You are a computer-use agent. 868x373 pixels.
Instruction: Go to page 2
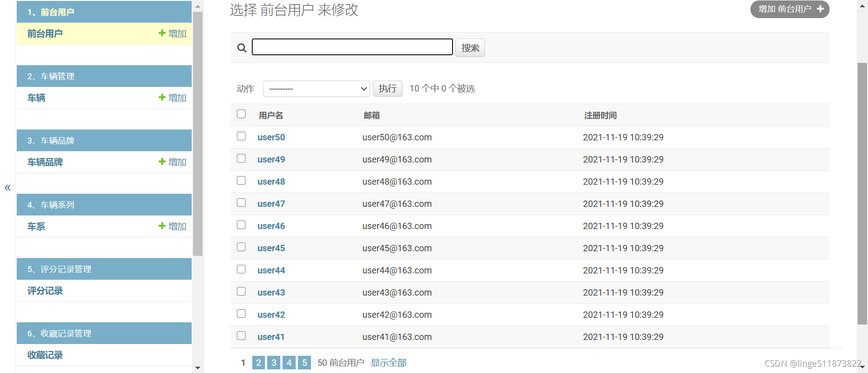(x=259, y=363)
